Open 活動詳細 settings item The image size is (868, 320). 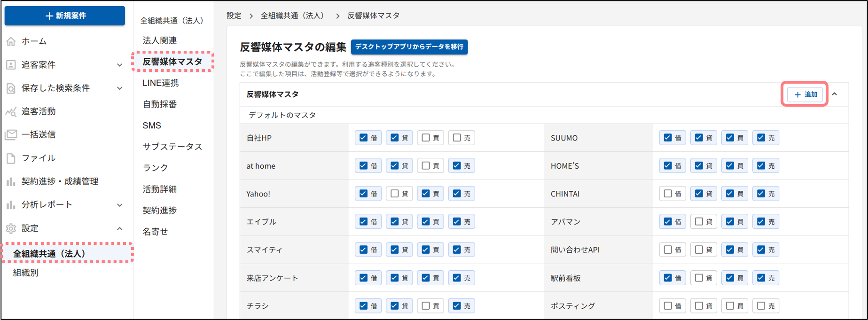click(x=160, y=189)
